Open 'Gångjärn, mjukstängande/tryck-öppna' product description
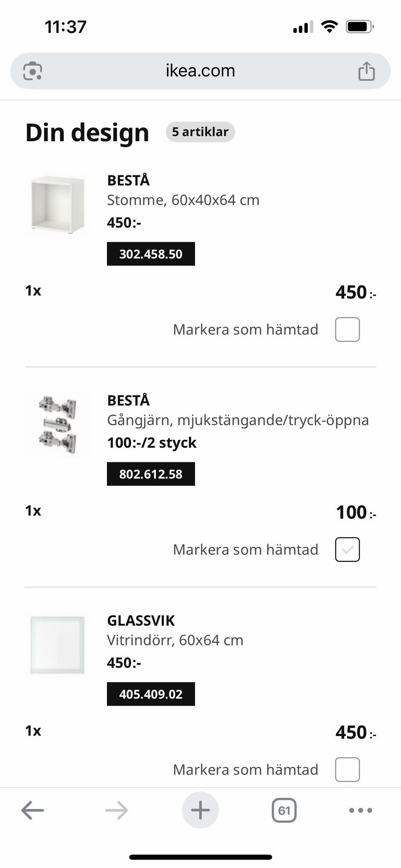401x868 pixels. click(238, 420)
